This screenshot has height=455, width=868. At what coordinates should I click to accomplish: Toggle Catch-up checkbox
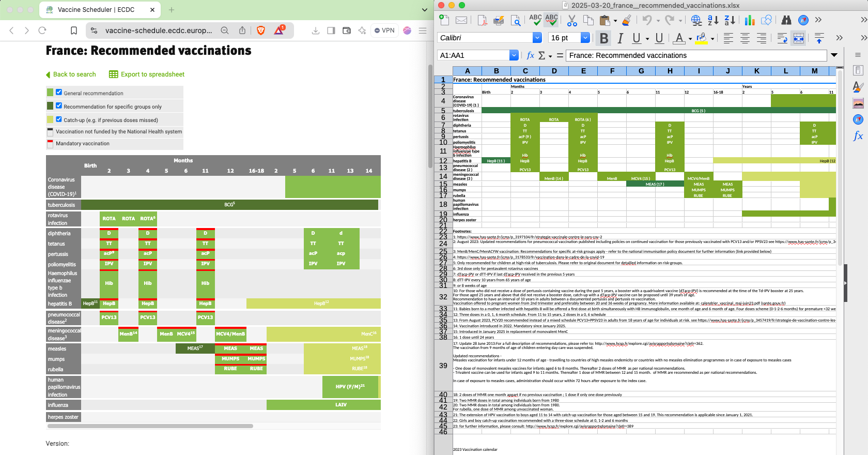pyautogui.click(x=59, y=119)
